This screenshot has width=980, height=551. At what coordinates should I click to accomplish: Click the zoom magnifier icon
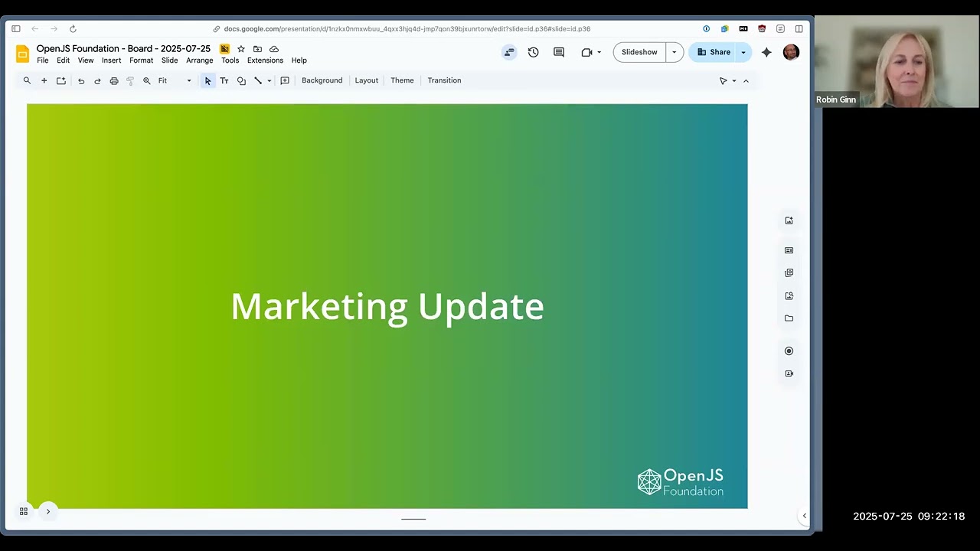147,80
